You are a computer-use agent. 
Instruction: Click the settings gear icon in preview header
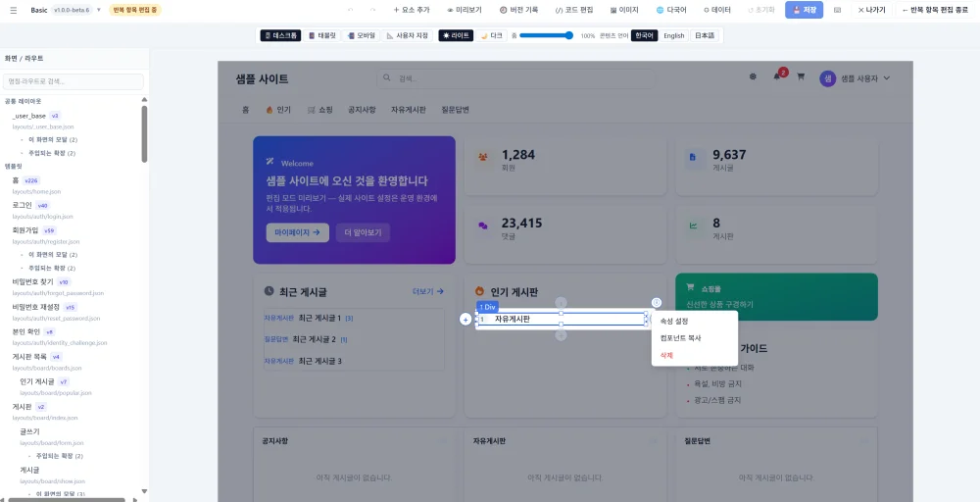[x=753, y=76]
